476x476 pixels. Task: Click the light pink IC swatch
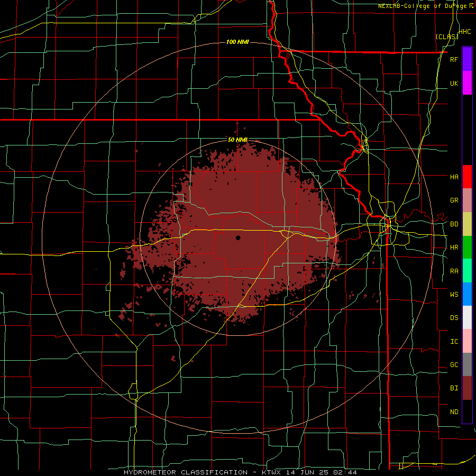click(x=467, y=341)
